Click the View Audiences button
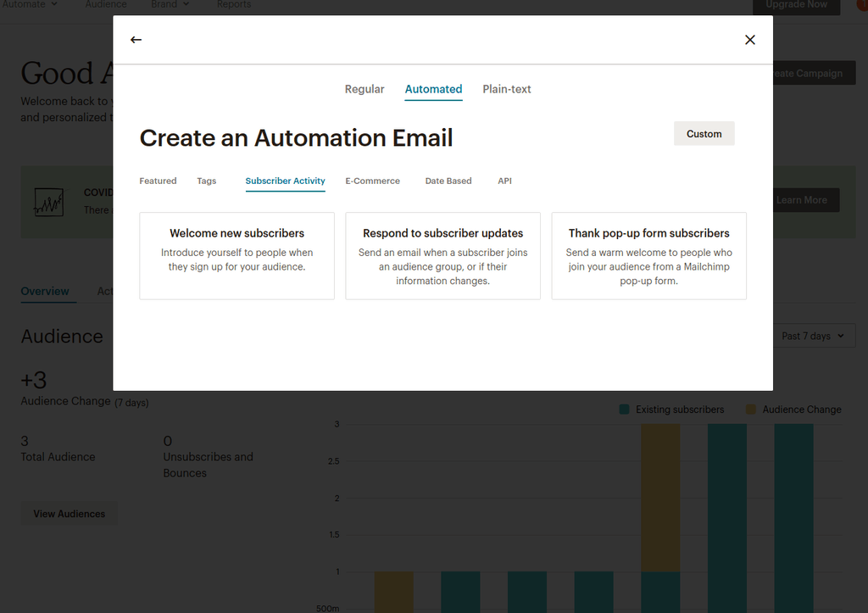This screenshot has width=868, height=613. point(70,514)
